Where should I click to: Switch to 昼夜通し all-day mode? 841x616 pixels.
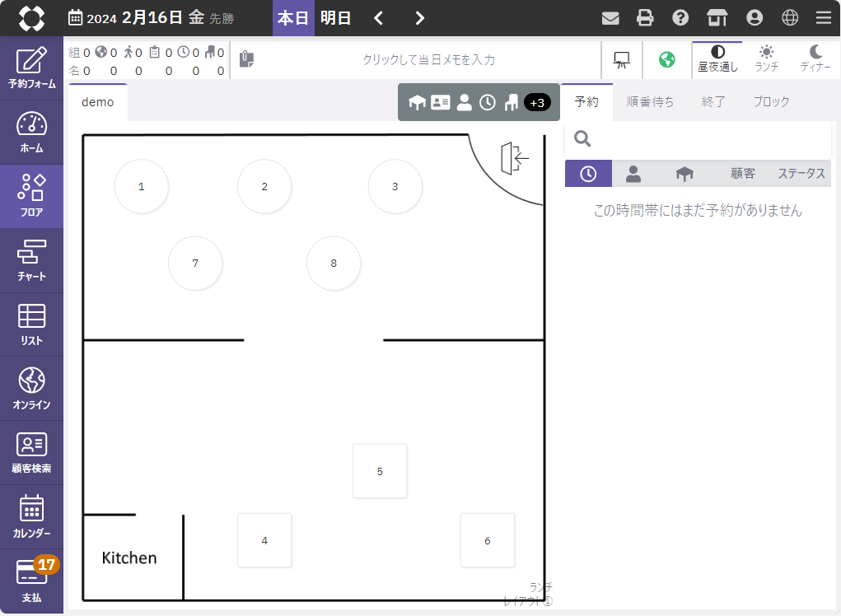click(x=717, y=59)
